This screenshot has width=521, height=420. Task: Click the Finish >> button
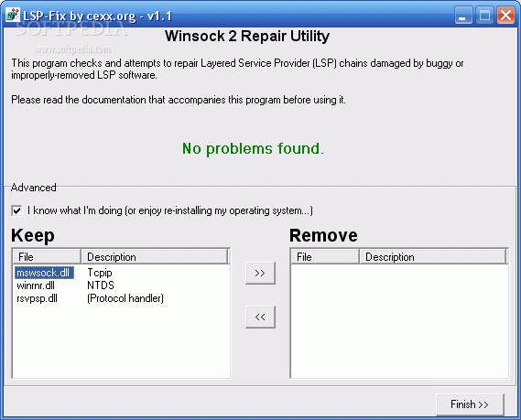coord(470,404)
